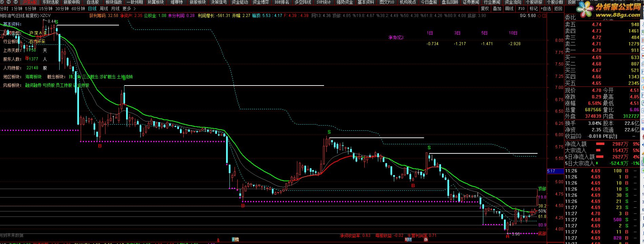Open the 板块指数 tab

tap(114, 2)
